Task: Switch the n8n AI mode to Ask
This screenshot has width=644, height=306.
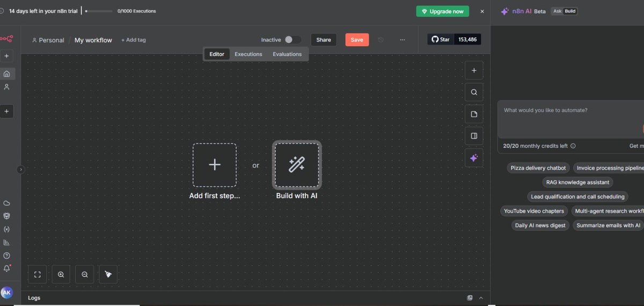Action: pyautogui.click(x=557, y=11)
